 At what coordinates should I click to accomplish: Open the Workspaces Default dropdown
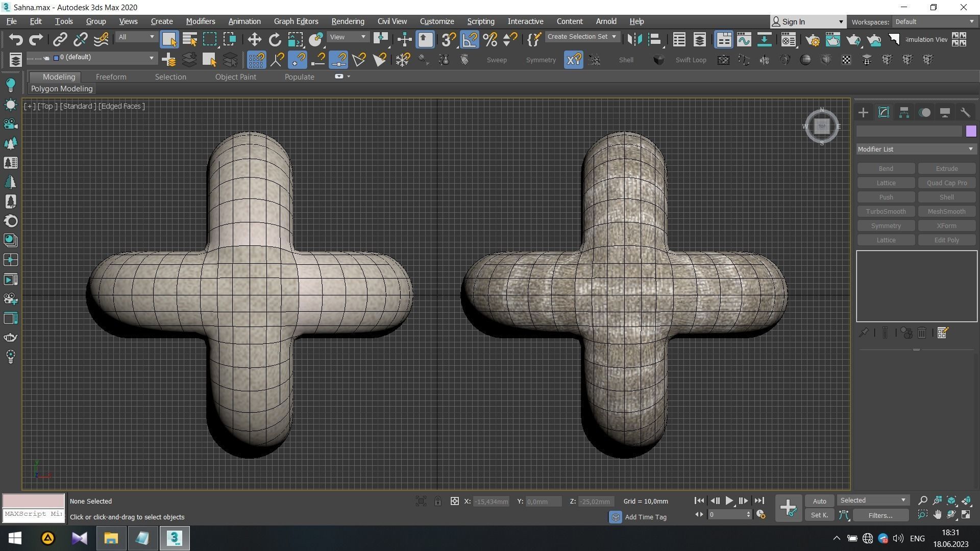pos(934,22)
